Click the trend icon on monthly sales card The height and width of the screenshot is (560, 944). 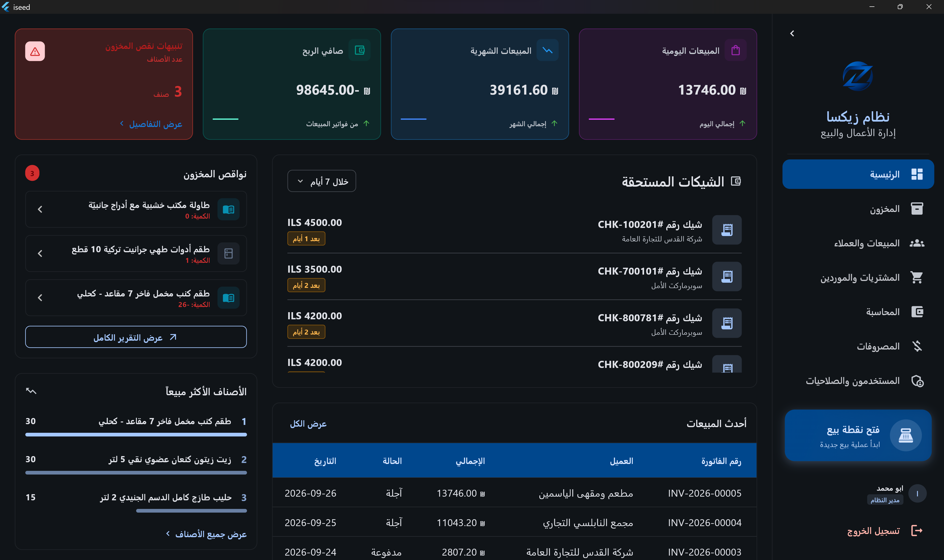[547, 50]
